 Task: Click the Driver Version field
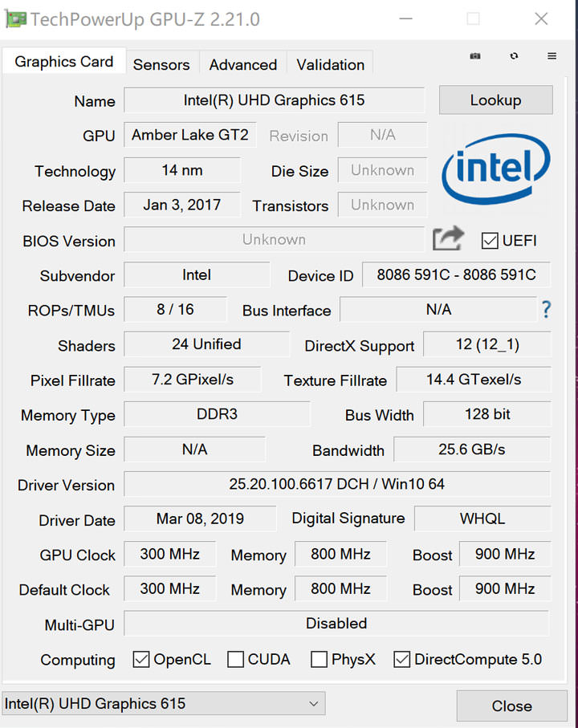336,485
